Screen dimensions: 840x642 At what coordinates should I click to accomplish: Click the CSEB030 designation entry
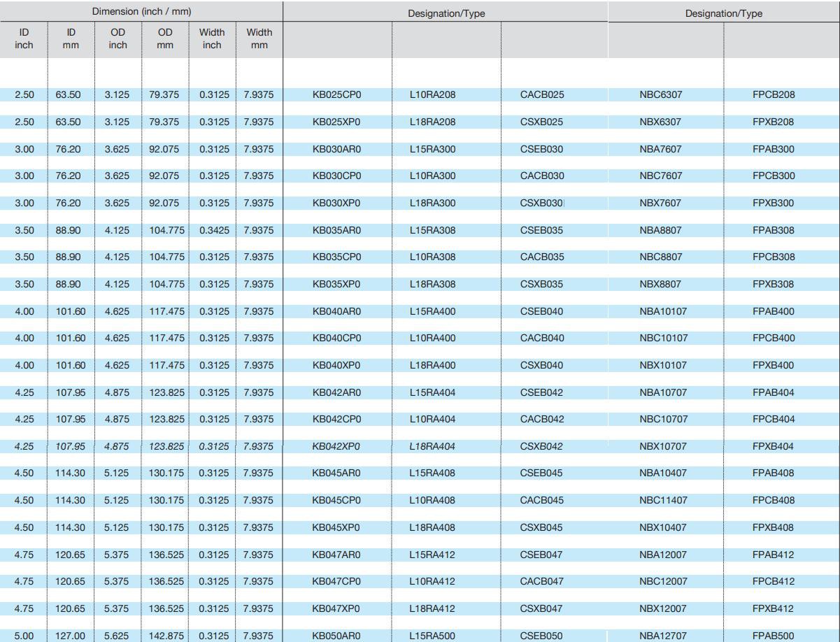541,149
